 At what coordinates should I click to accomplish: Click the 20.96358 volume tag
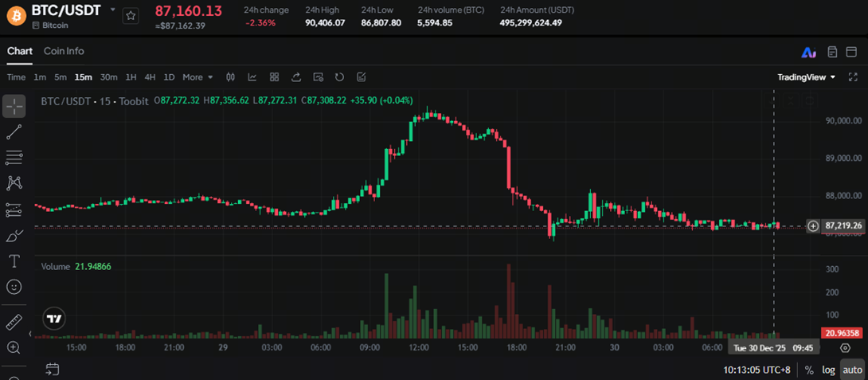(843, 333)
